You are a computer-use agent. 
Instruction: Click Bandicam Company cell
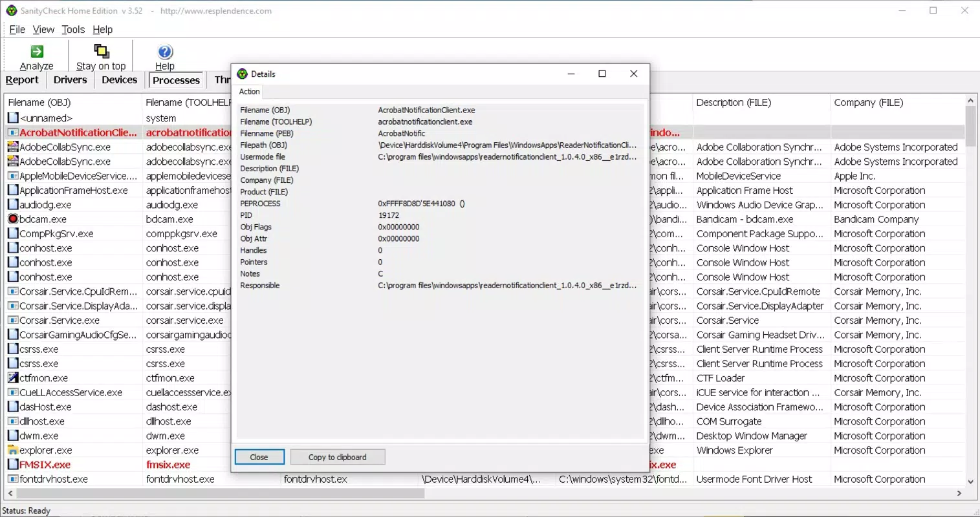pyautogui.click(x=877, y=220)
